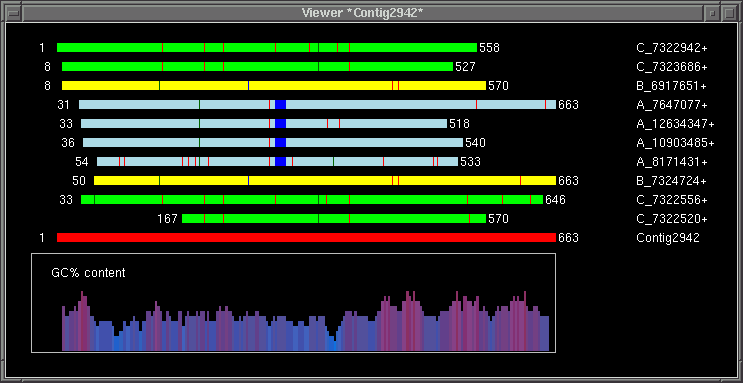The width and height of the screenshot is (743, 383).
Task: Click the dark blue block in A_8171431+ bar
Action: 281,161
